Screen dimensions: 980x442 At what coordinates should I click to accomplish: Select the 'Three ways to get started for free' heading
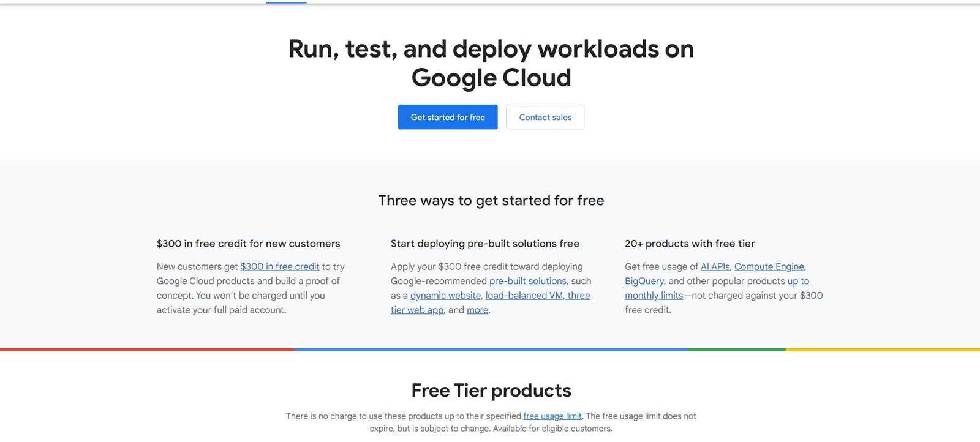tap(491, 200)
